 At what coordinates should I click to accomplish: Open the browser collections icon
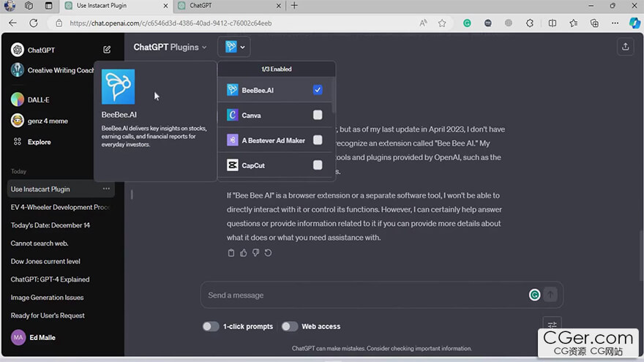[x=594, y=23]
